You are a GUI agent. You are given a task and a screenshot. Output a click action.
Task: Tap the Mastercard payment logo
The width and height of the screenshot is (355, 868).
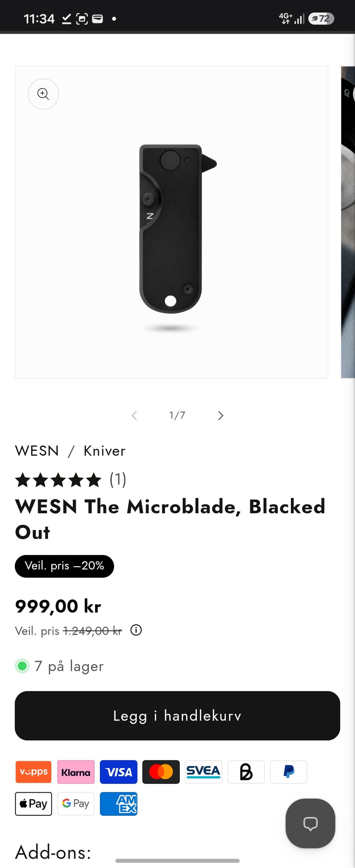tap(161, 772)
